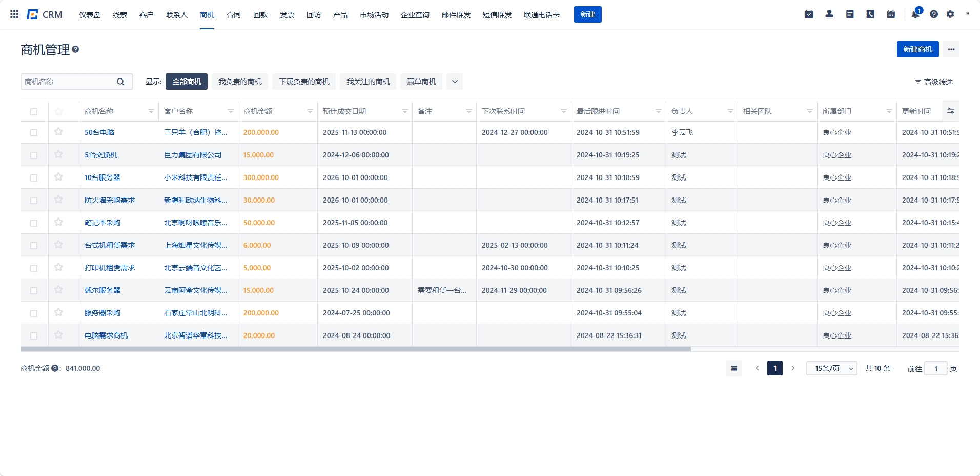
Task: Expand more display filter options chevron
Action: coord(455,82)
